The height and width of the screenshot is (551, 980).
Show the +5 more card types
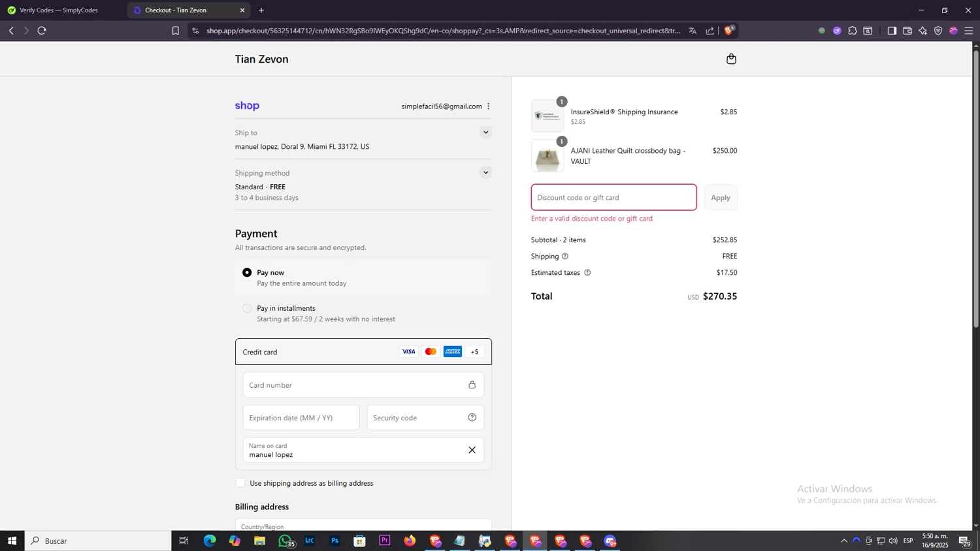[x=475, y=352]
